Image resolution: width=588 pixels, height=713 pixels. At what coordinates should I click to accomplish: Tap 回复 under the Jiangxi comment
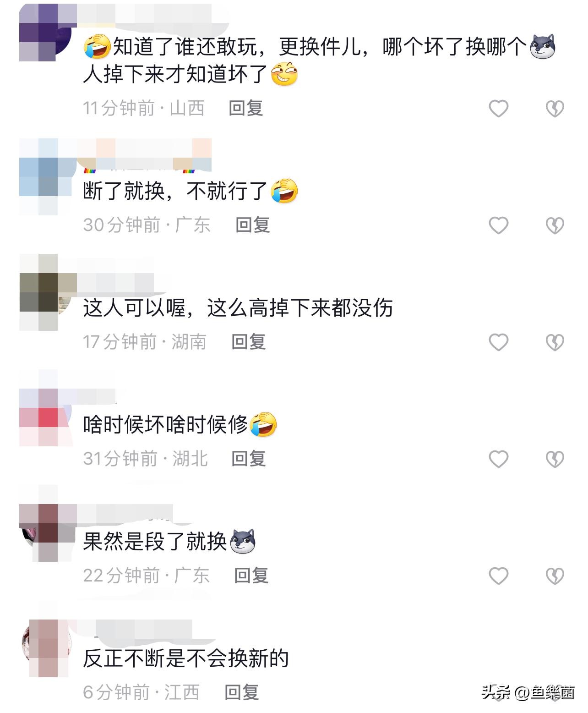point(242,692)
